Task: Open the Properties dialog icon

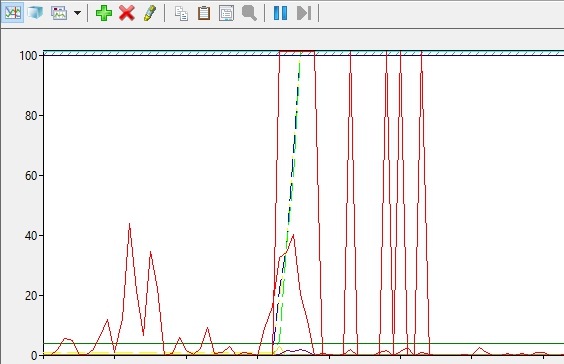Action: coord(227,13)
